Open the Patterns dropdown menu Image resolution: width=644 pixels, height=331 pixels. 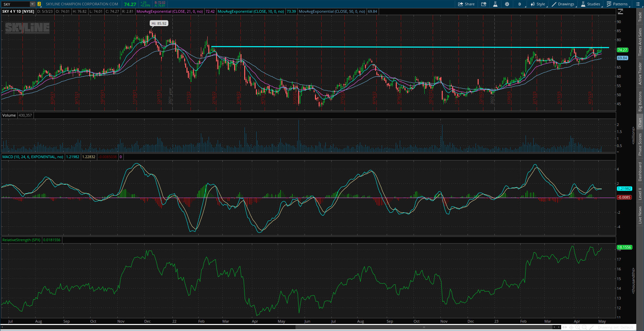point(617,4)
